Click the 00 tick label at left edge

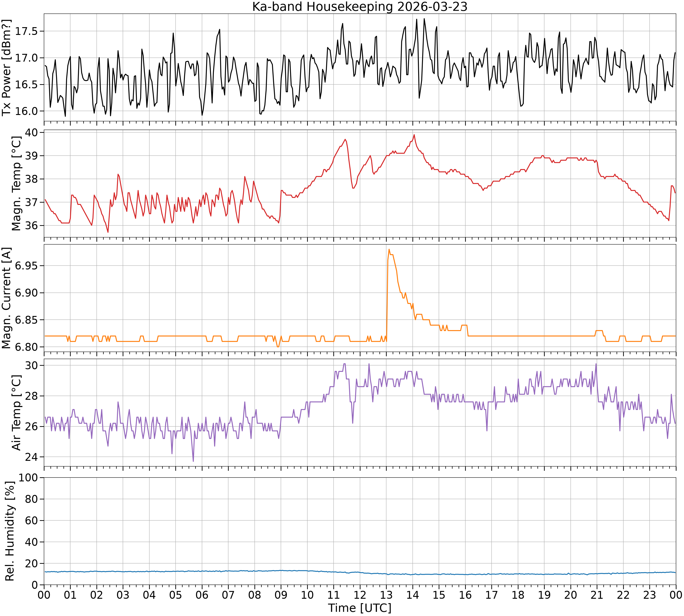pos(44,595)
